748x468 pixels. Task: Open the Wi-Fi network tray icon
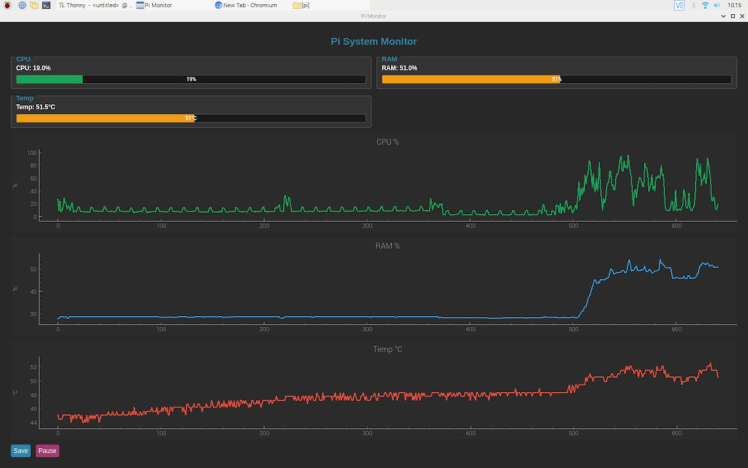point(704,5)
